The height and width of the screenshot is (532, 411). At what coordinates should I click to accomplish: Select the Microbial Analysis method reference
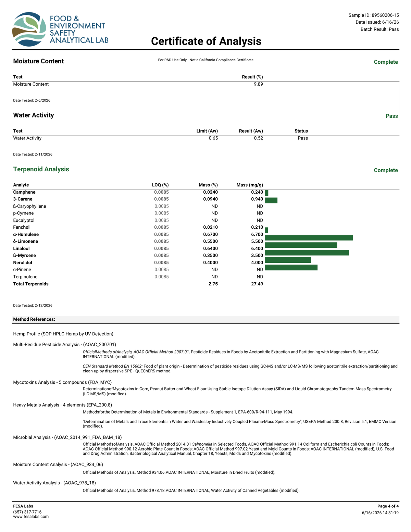coord(67,437)
